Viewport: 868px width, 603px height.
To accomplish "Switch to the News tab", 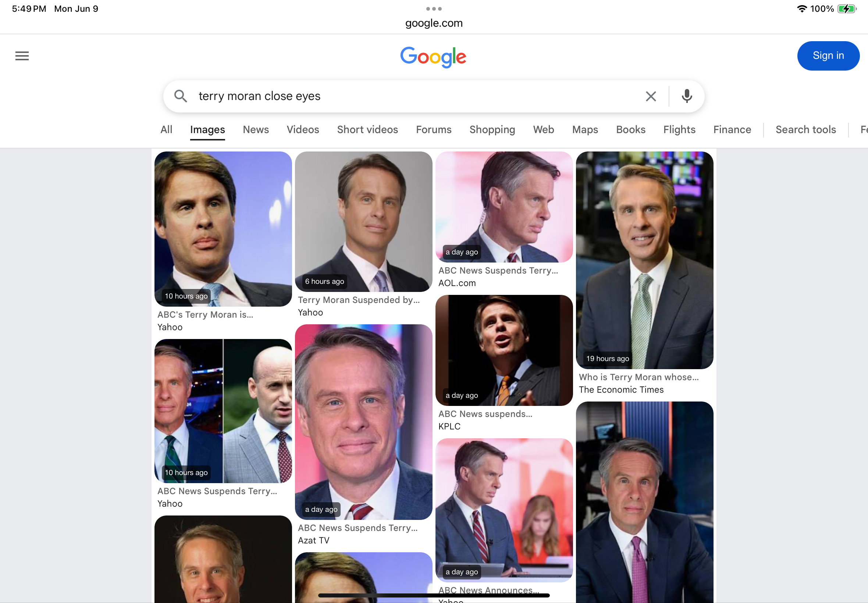I will click(256, 129).
